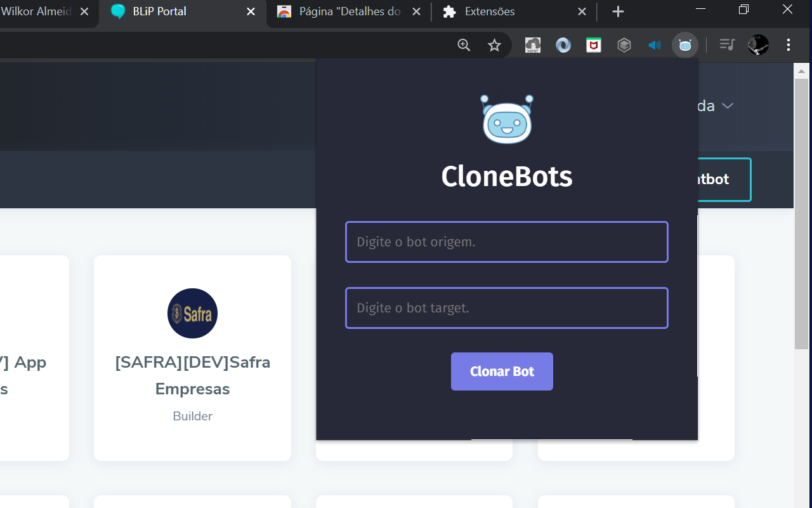The image size is (812, 508).
Task: Open a new tab with the plus button
Action: (x=617, y=11)
